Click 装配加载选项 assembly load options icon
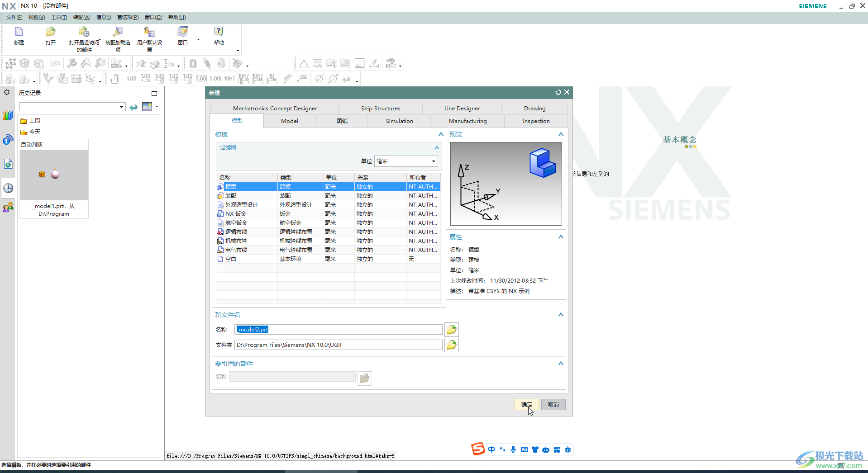 [118, 32]
